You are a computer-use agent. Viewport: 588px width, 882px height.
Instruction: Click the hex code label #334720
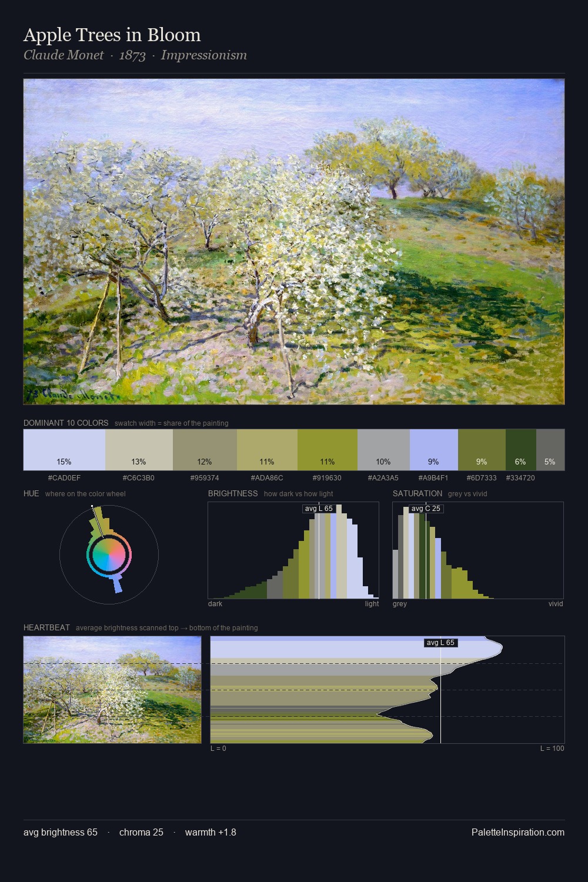[x=520, y=478]
